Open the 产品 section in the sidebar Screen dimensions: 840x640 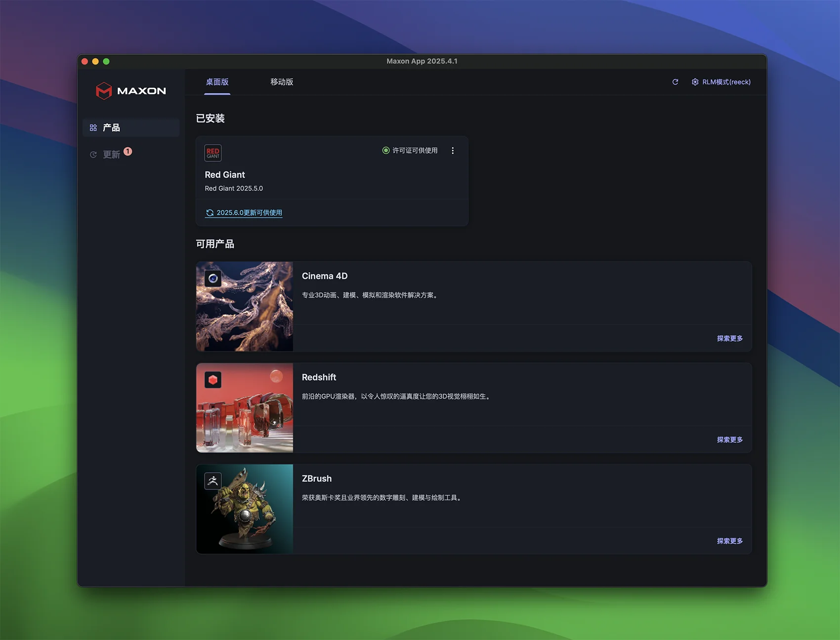(x=131, y=127)
